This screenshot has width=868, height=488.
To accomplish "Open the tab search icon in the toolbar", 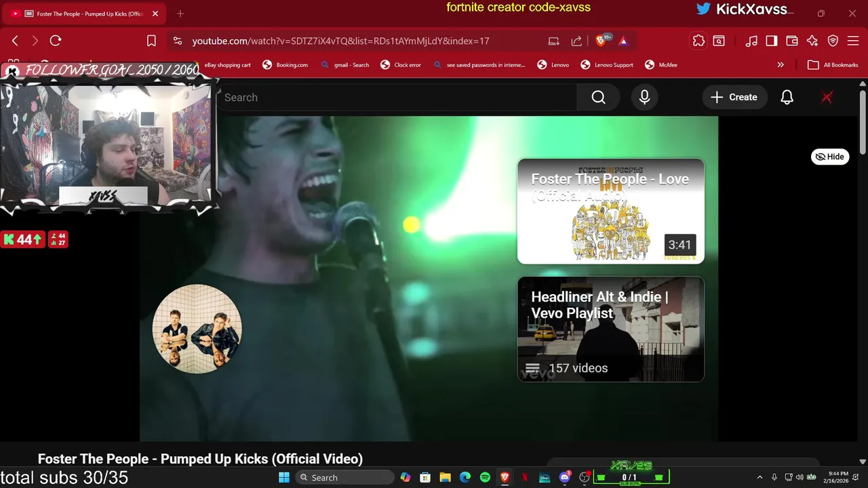I will click(719, 41).
